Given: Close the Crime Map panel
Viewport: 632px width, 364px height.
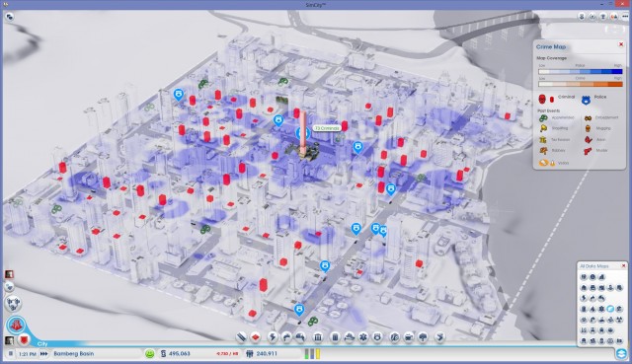Looking at the screenshot, I should point(621,44).
